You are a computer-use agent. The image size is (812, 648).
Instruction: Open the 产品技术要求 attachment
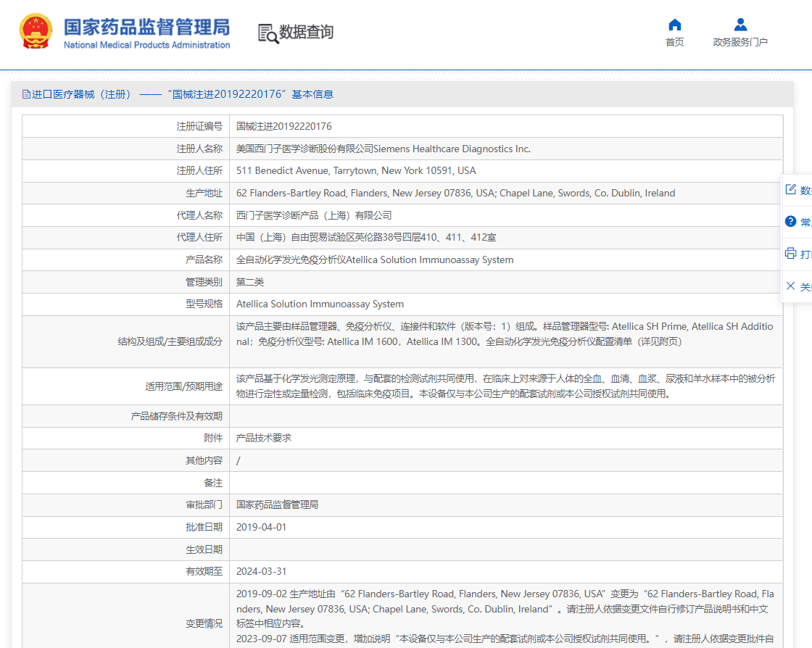[264, 438]
